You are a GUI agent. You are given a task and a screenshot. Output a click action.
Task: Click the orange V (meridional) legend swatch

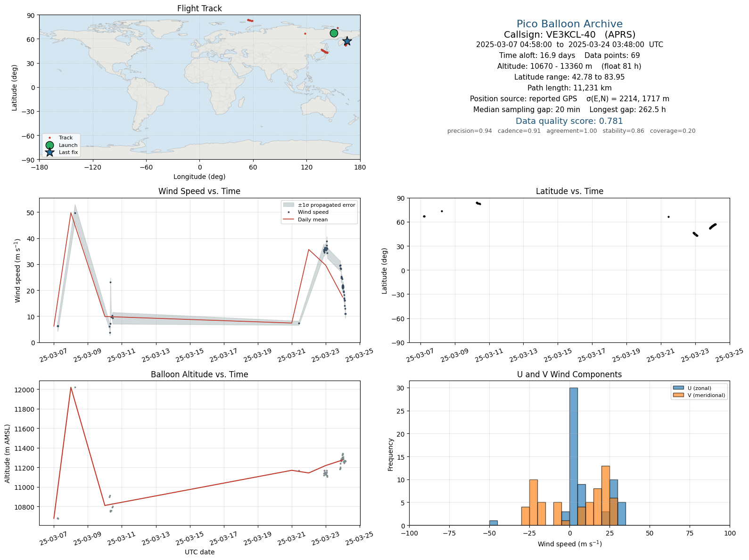678,395
